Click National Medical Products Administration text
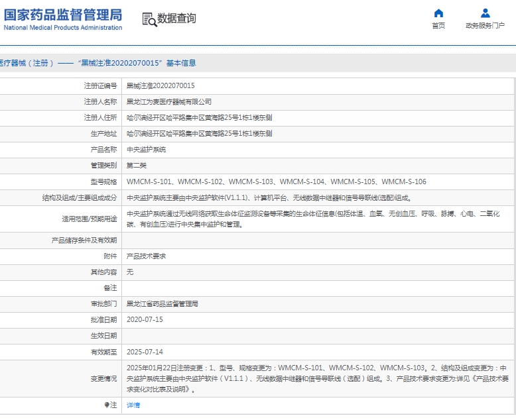This screenshot has height=420, width=516. 63,28
